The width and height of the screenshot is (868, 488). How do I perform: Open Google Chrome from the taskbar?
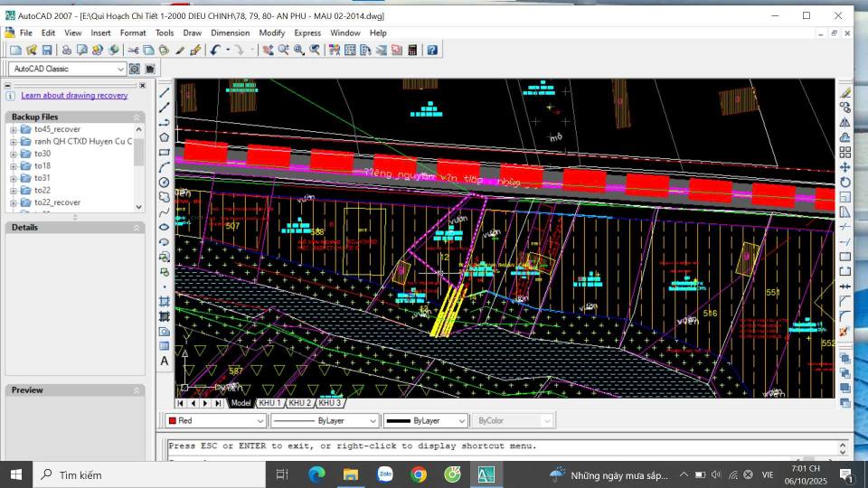[x=419, y=474]
